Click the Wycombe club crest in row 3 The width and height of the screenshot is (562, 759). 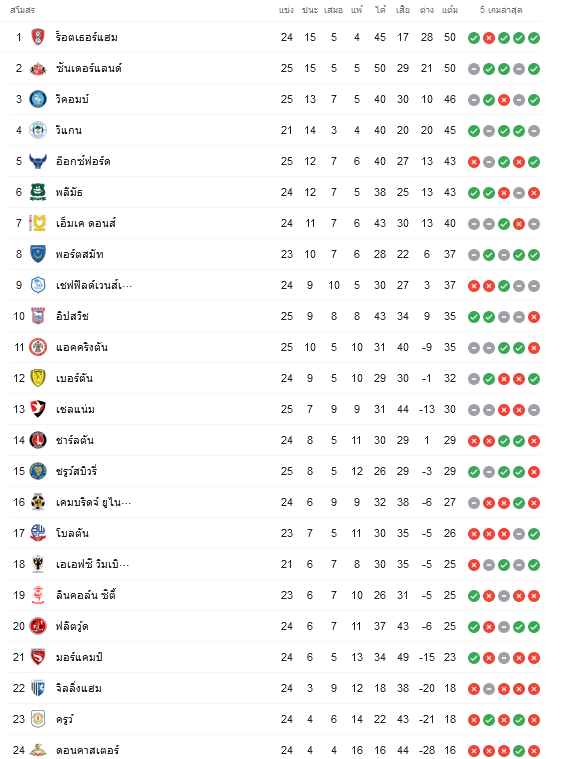click(x=38, y=99)
